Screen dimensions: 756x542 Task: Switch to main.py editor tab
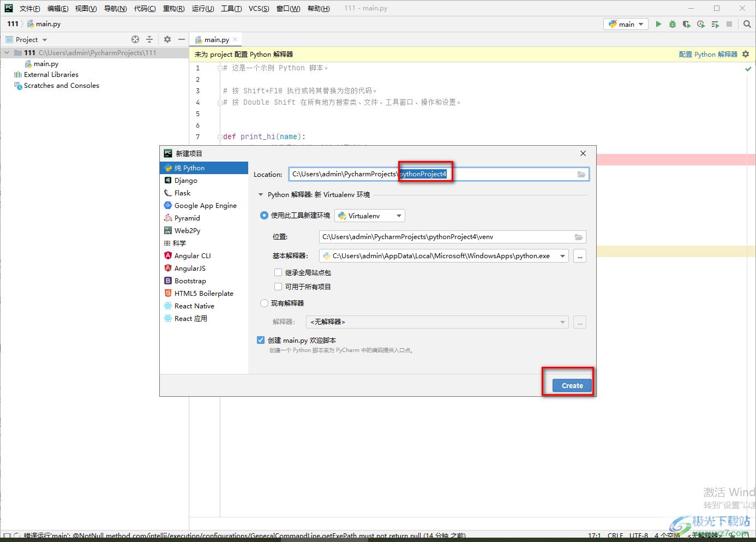[x=216, y=39]
